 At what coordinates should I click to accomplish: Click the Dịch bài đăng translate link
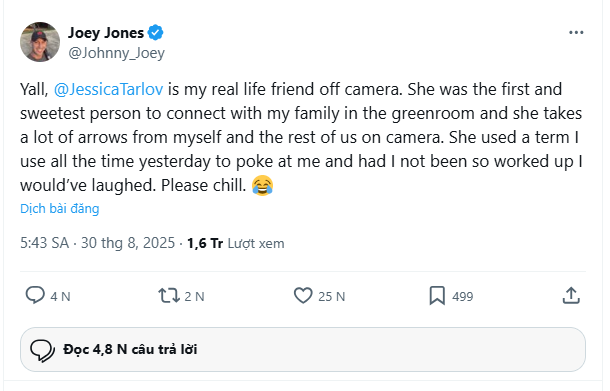[x=60, y=209]
